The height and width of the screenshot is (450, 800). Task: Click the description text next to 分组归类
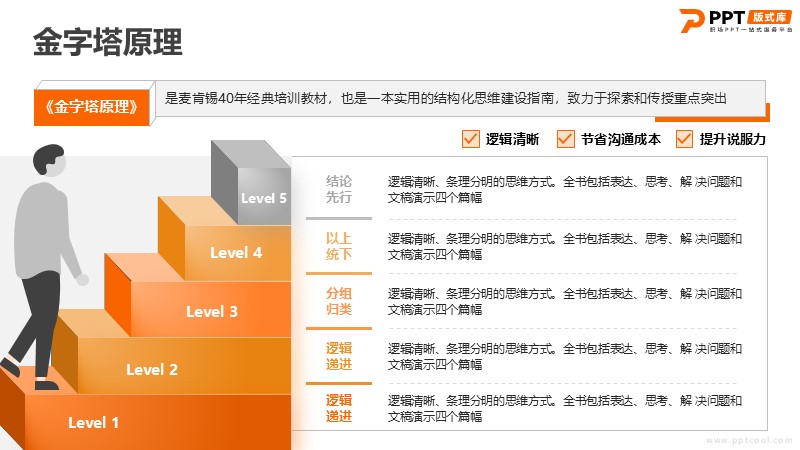tap(564, 302)
